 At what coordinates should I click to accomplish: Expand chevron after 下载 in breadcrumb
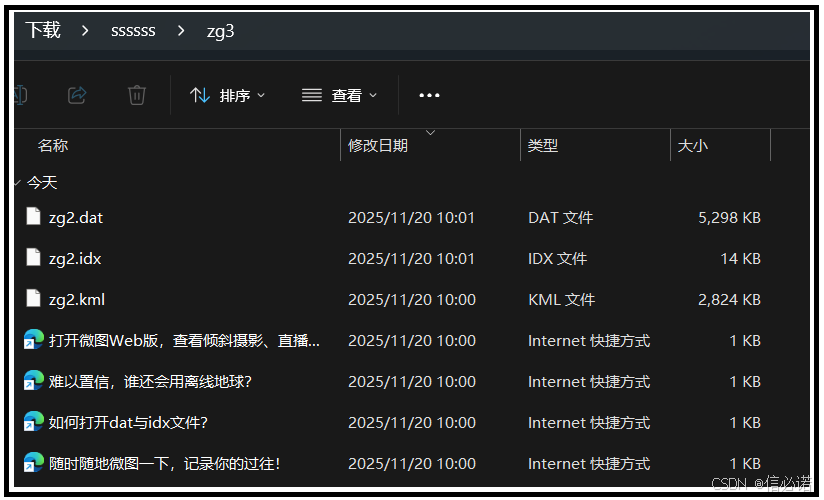85,30
